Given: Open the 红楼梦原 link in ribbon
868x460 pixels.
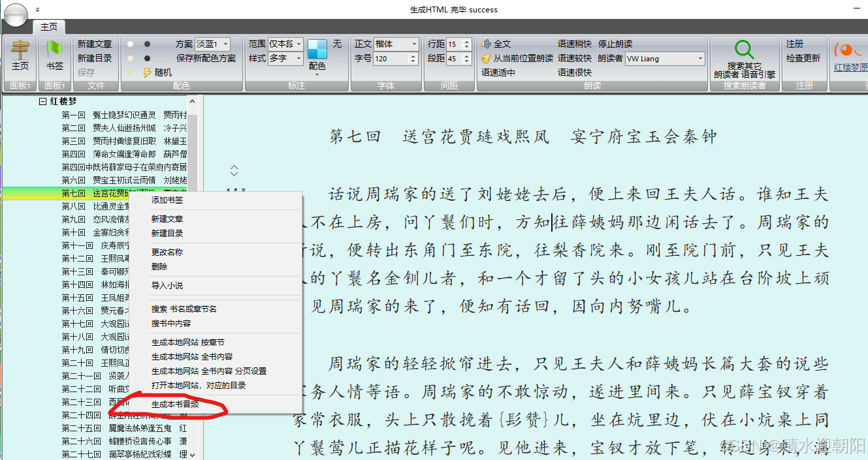Looking at the screenshot, I should 851,68.
